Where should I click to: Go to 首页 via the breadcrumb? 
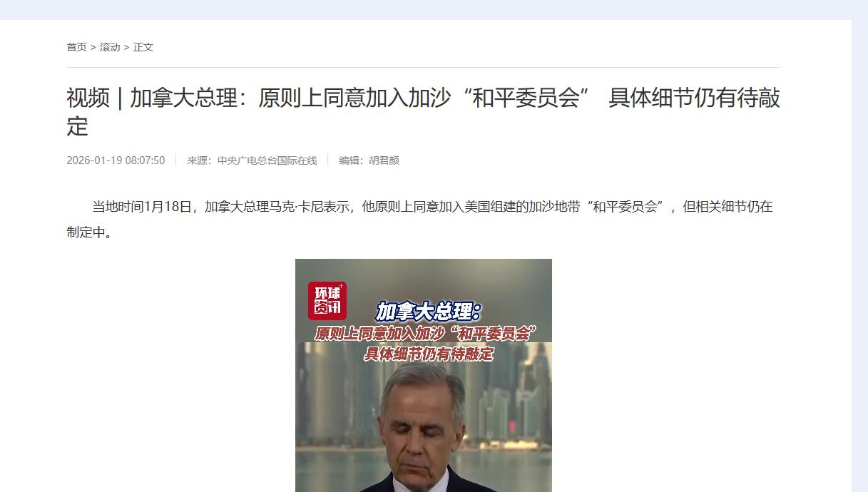click(x=76, y=47)
